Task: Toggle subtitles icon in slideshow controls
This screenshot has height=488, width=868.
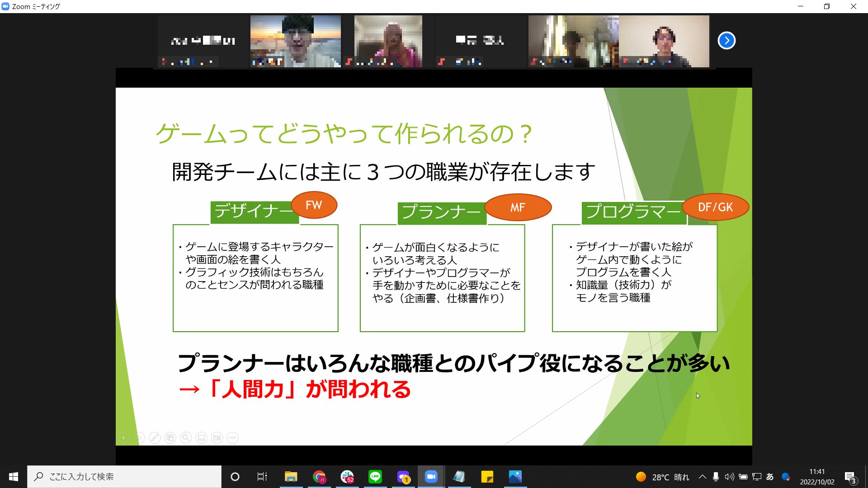Action: (x=202, y=437)
